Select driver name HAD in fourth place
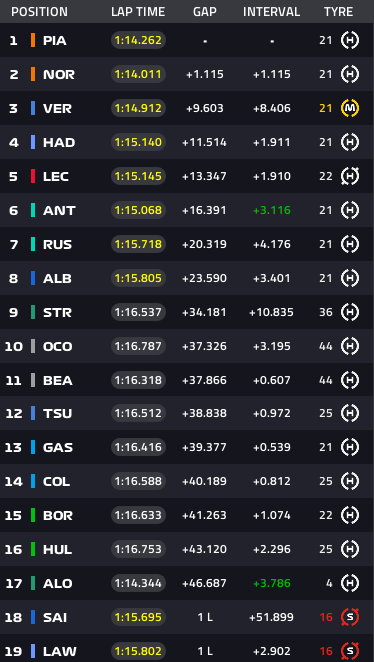Image resolution: width=374 pixels, height=662 pixels. click(59, 143)
